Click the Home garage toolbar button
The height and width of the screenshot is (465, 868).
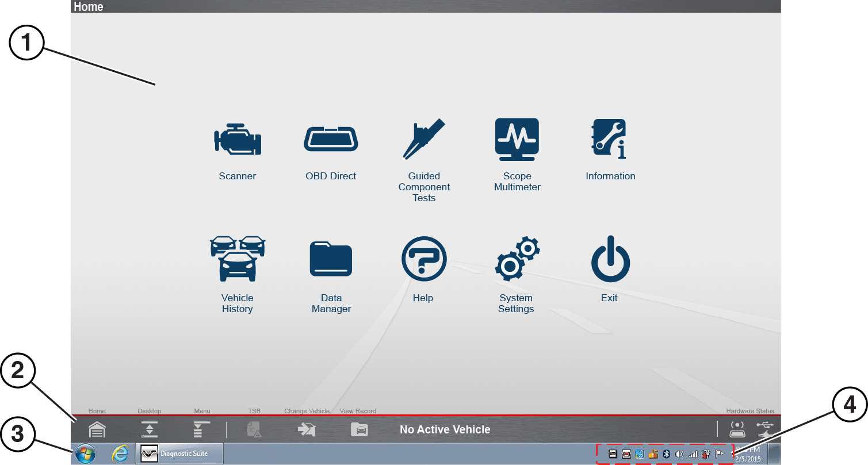[97, 429]
